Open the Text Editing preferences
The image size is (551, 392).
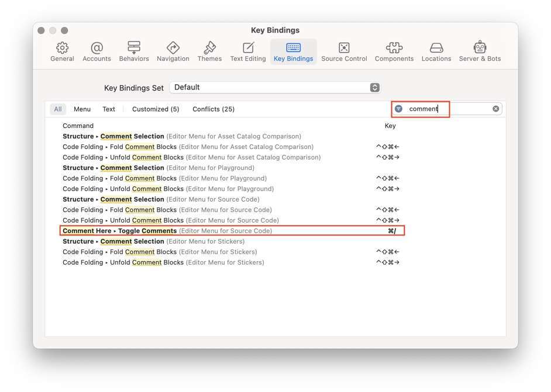coord(248,51)
